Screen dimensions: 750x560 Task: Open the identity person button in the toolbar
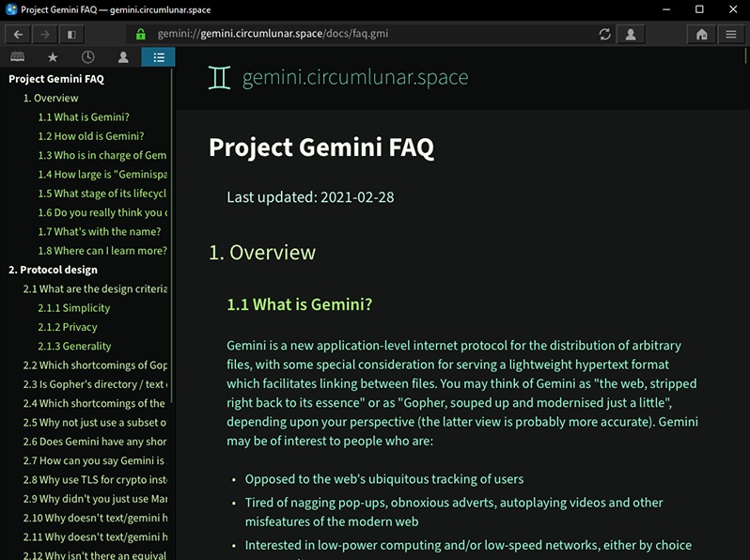631,35
